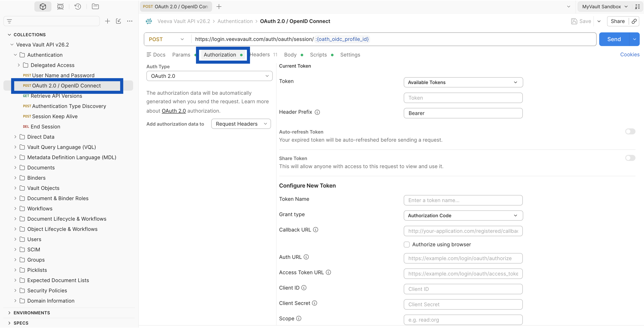This screenshot has width=644, height=328.
Task: Open the OAuth 2.0 documentation link
Action: [174, 111]
